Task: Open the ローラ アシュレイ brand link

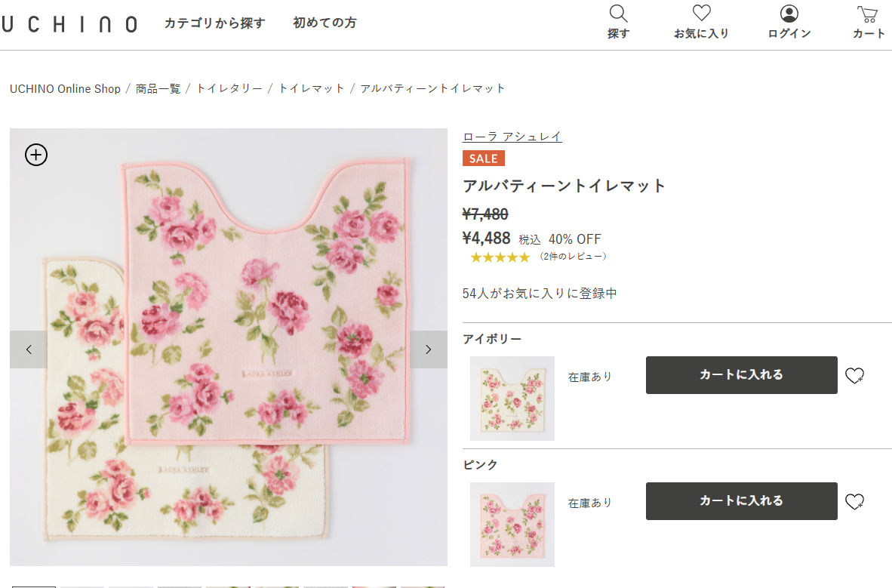Action: point(512,136)
